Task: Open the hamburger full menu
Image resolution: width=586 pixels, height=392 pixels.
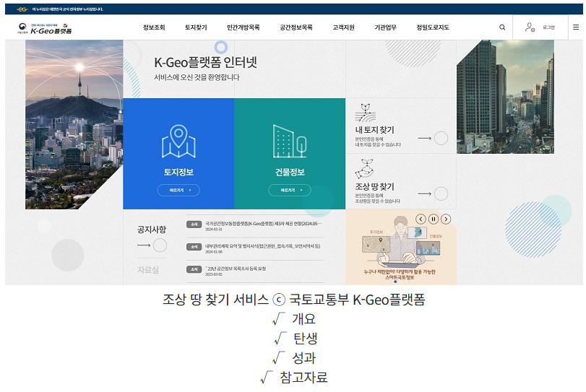Action: 576,27
